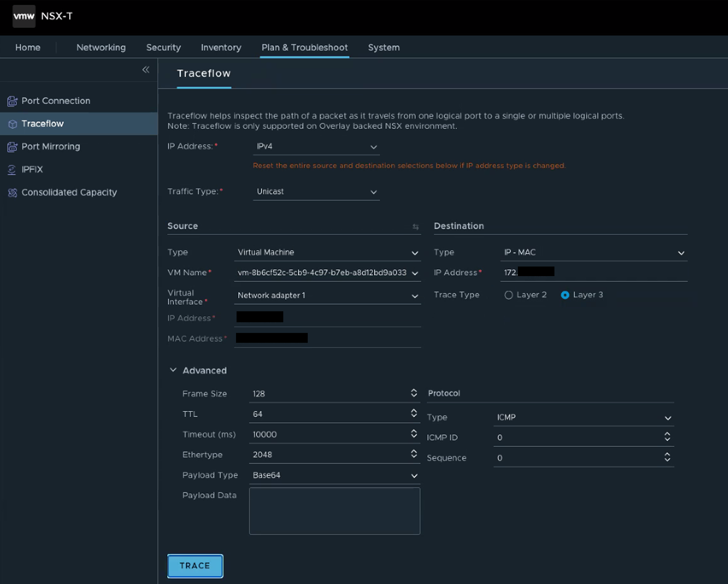
Task: Click the orange reset warning text
Action: (409, 166)
